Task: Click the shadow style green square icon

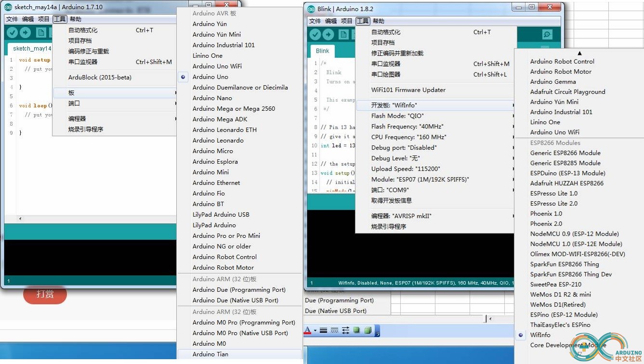Action: point(356,330)
